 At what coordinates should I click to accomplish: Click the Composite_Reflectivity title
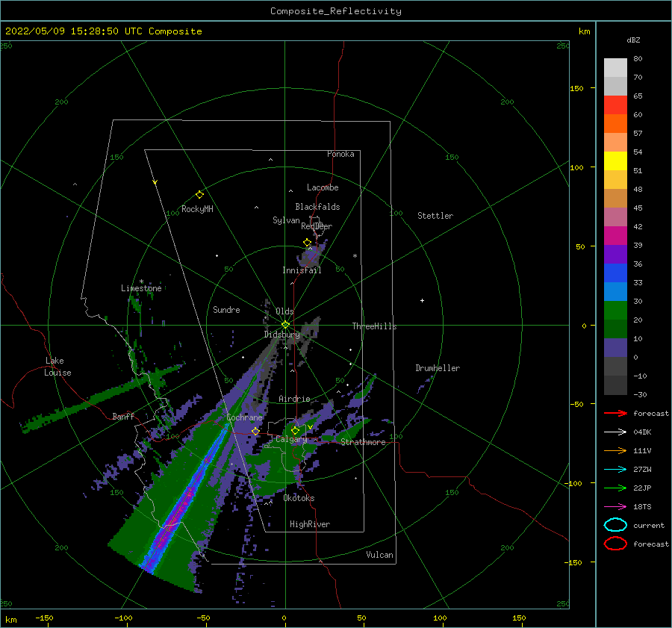pos(336,11)
